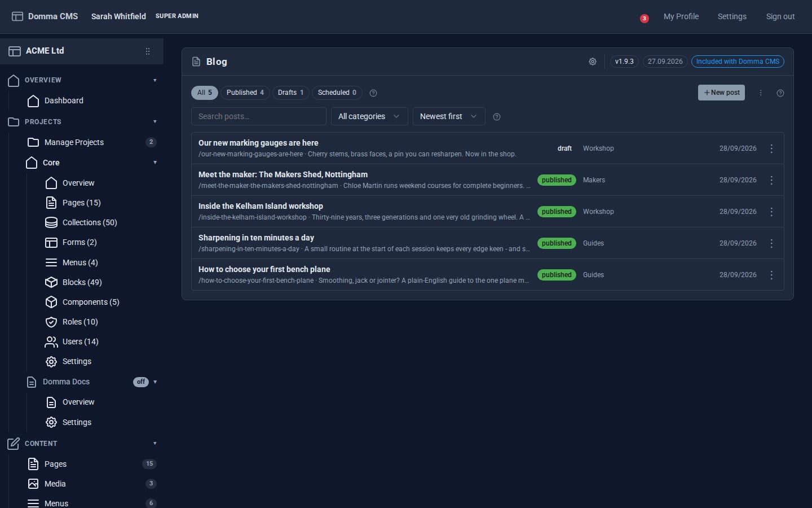Open Blog module settings gear
Image resolution: width=812 pixels, height=508 pixels.
click(593, 62)
